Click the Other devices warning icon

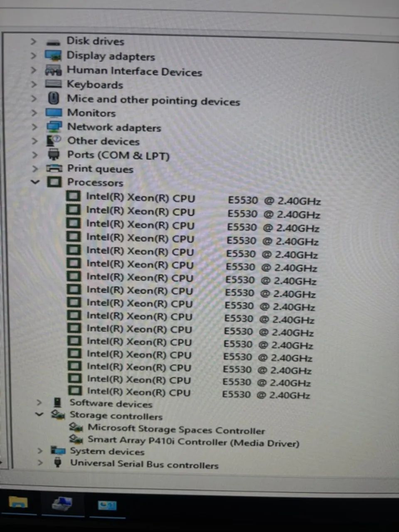tap(54, 140)
